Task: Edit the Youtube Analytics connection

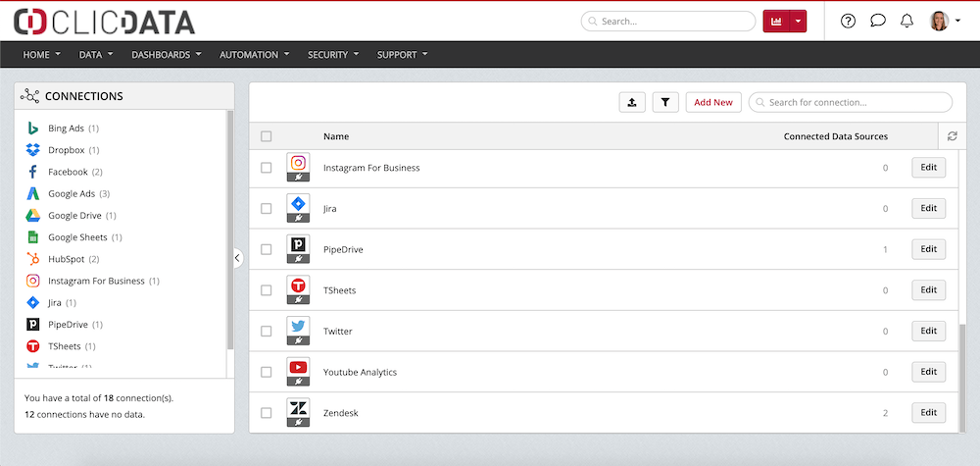Action: click(929, 372)
